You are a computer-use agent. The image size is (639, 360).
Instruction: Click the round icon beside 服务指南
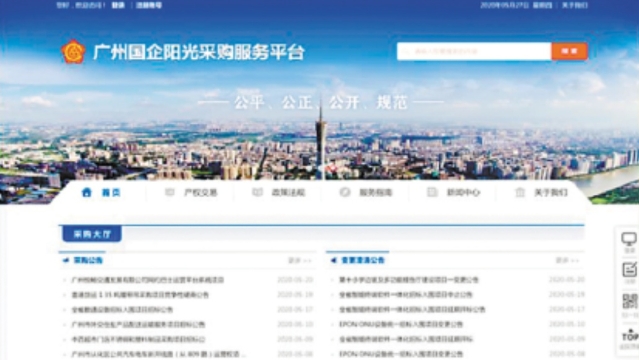pyautogui.click(x=345, y=192)
